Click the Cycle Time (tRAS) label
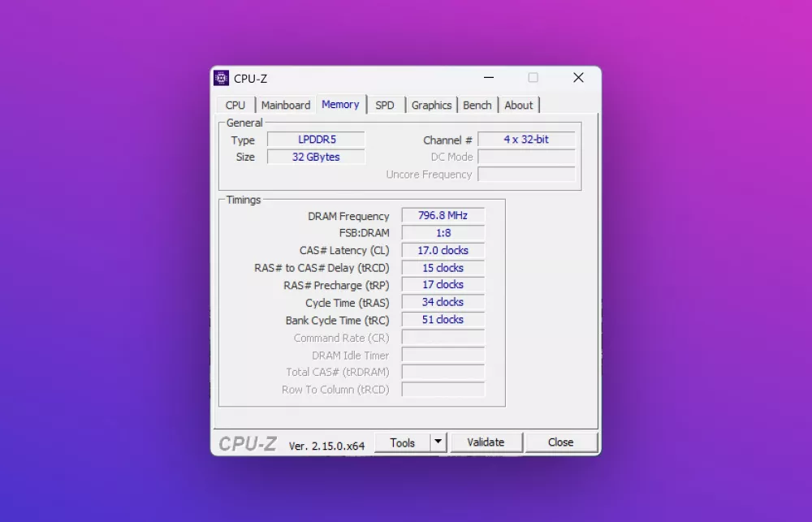The image size is (812, 522). coord(347,303)
